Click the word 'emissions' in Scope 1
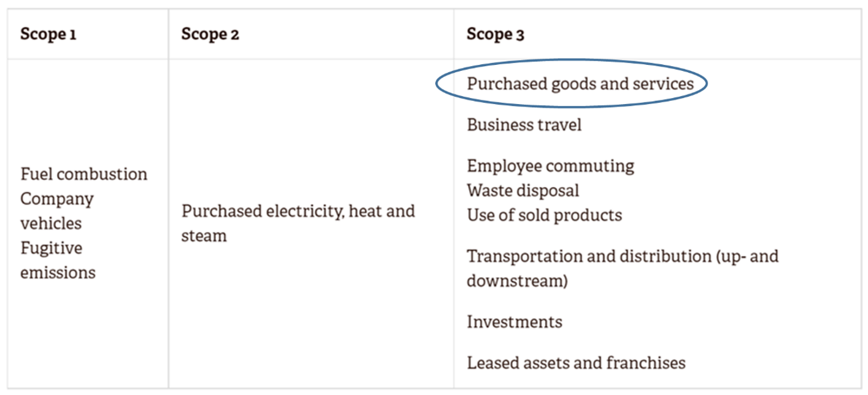The image size is (868, 395). click(58, 273)
